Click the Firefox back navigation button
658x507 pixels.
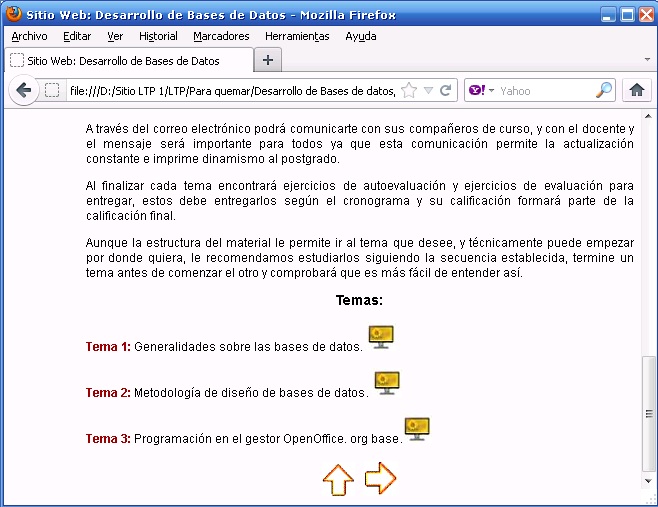(x=23, y=91)
